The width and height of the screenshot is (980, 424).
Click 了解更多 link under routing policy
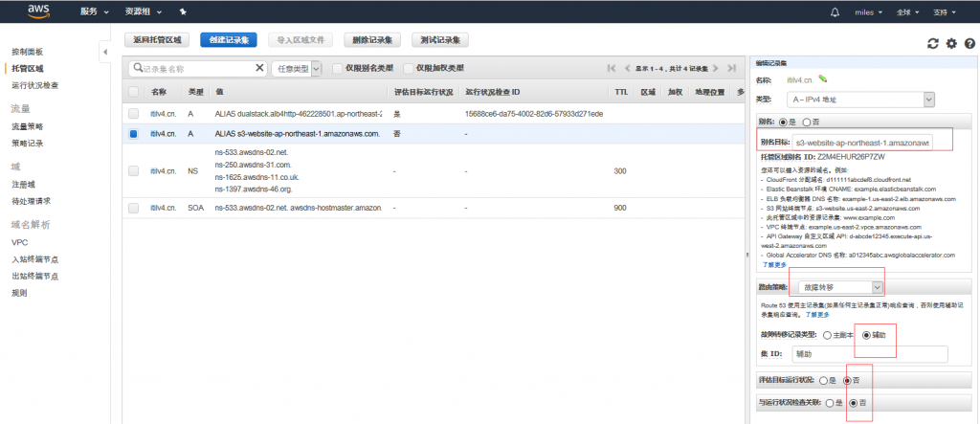[816, 315]
